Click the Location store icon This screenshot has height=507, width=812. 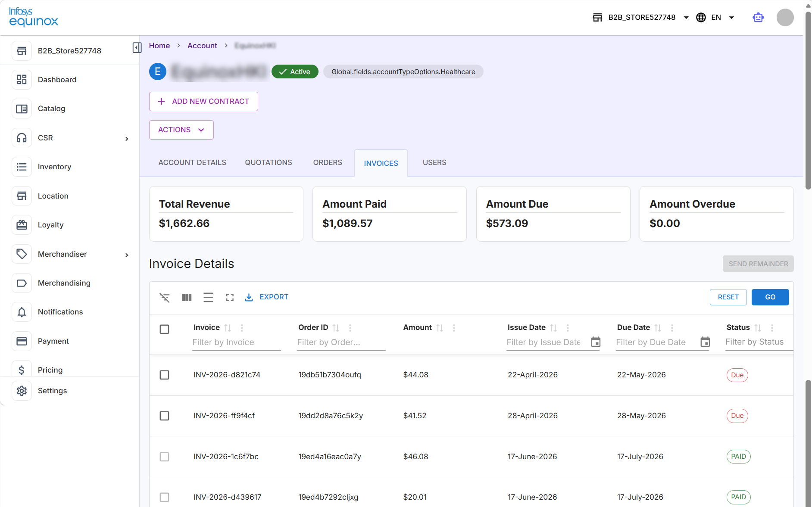click(22, 196)
